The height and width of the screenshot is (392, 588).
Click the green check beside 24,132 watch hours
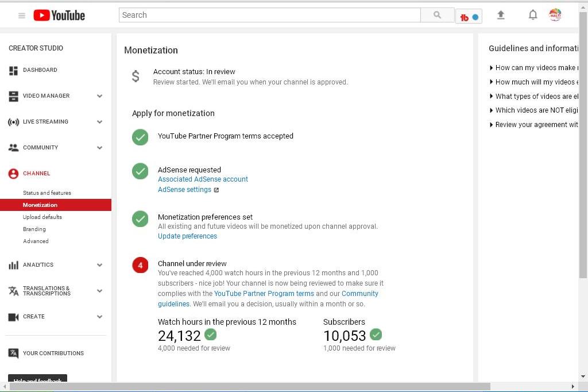(x=211, y=334)
